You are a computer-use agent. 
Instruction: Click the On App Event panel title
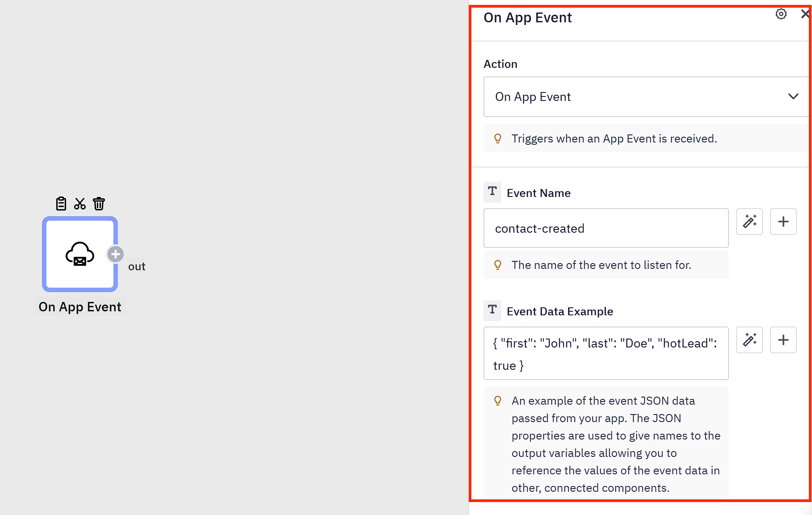pos(528,18)
